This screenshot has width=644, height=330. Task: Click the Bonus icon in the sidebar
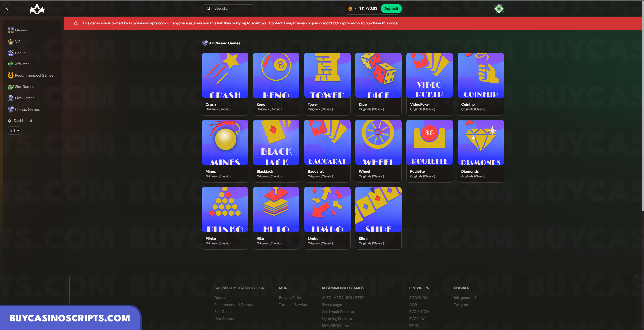point(11,53)
